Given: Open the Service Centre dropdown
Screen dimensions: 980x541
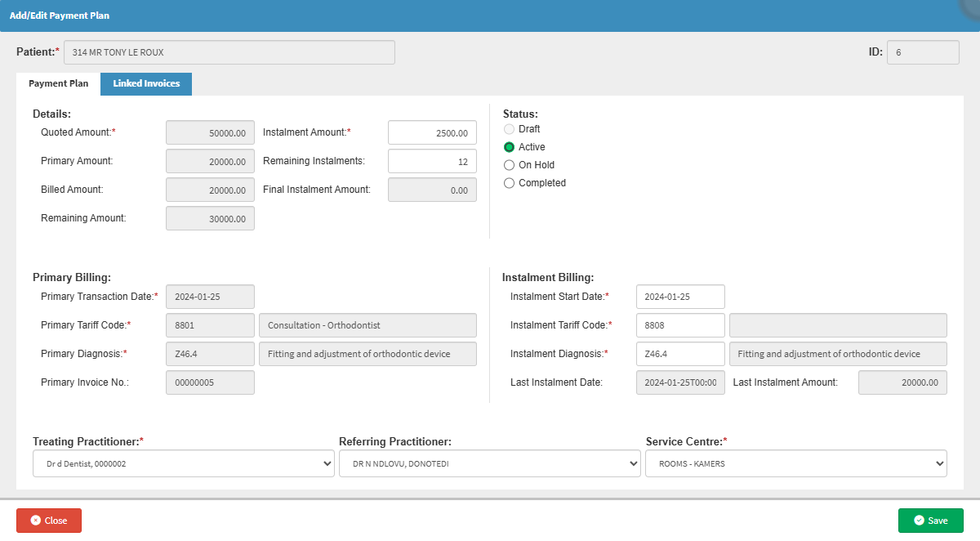Looking at the screenshot, I should [x=796, y=463].
